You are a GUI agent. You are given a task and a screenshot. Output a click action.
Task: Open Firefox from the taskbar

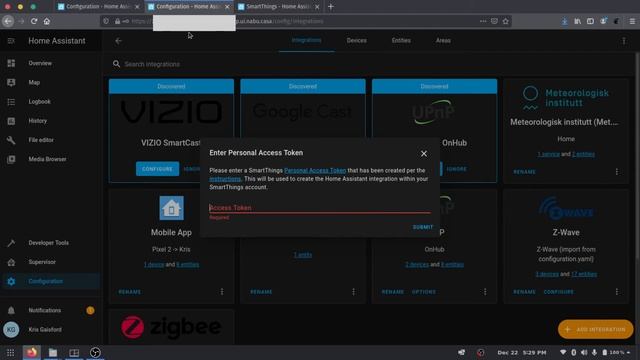pyautogui.click(x=31, y=352)
